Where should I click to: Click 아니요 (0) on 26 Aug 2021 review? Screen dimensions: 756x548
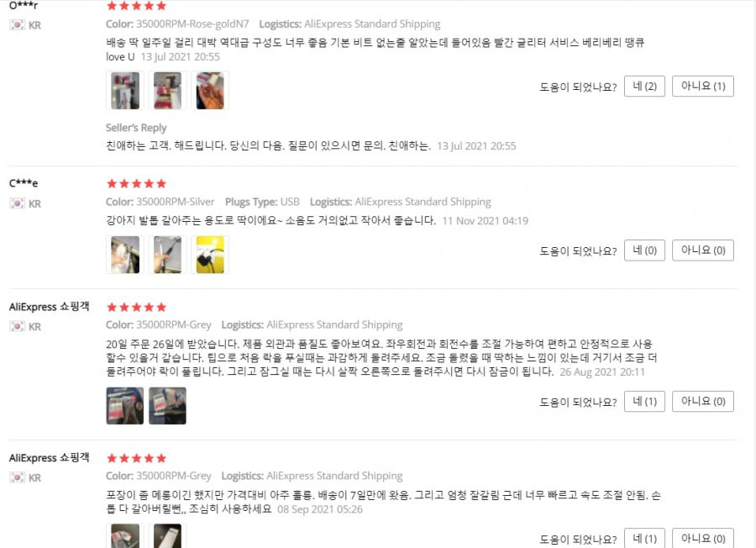[702, 402]
